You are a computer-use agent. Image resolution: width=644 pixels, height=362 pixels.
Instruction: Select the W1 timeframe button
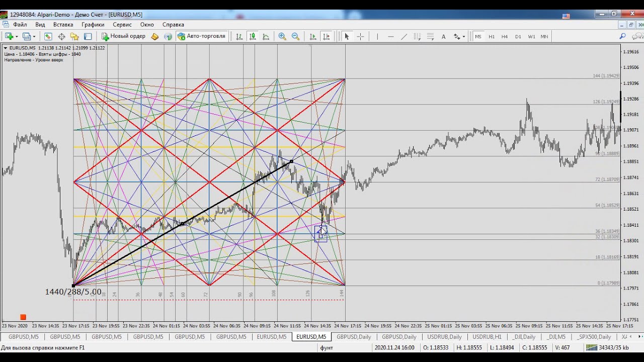click(531, 36)
